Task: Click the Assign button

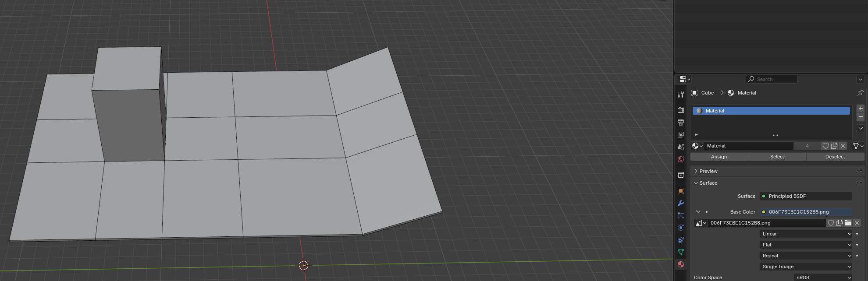Action: pyautogui.click(x=719, y=157)
